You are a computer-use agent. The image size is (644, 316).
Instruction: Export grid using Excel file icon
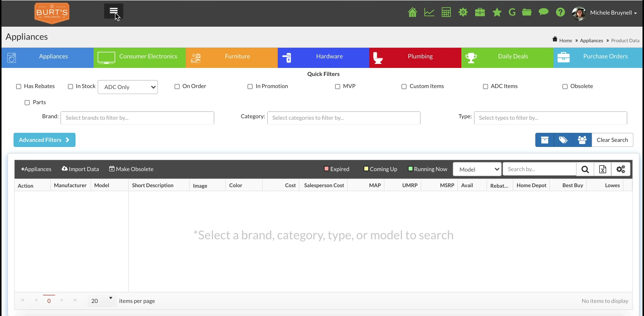tap(602, 169)
